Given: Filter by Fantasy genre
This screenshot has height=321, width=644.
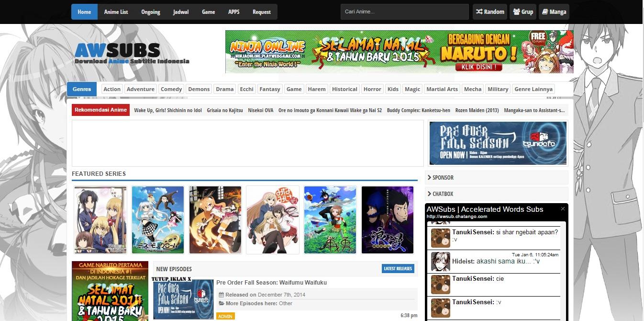Looking at the screenshot, I should click(270, 89).
